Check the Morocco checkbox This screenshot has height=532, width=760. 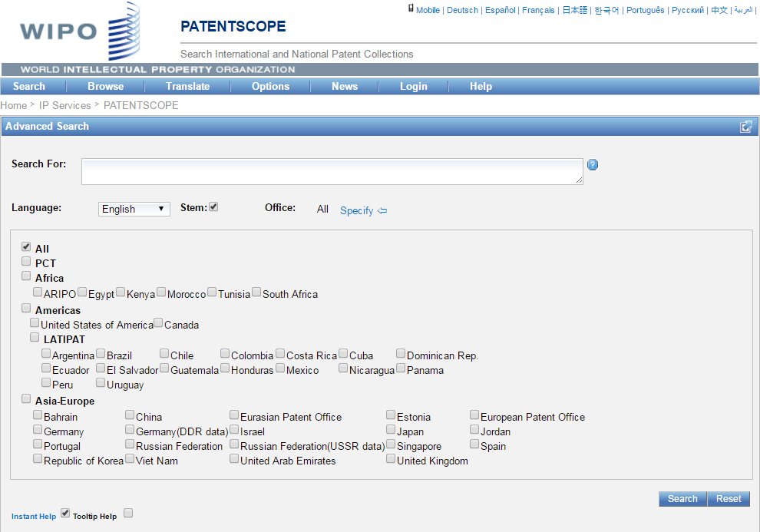(161, 292)
